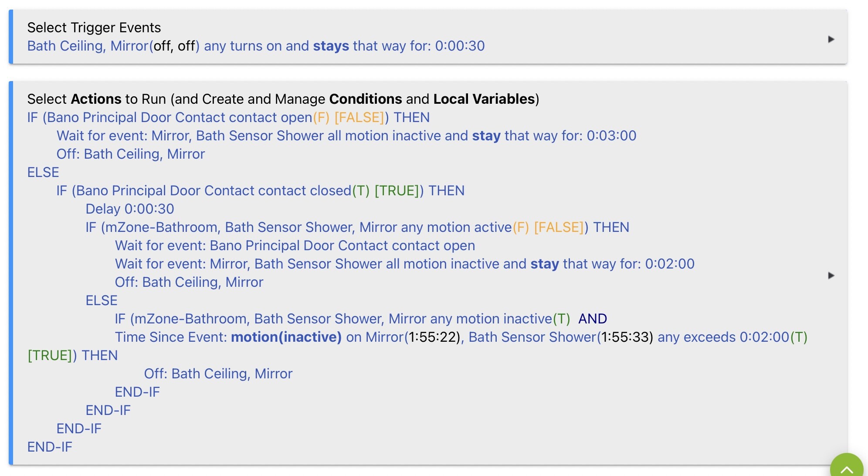868x476 pixels.
Task: Select the first Off: Bath Ceiling, Mirror action
Action: pyautogui.click(x=131, y=154)
